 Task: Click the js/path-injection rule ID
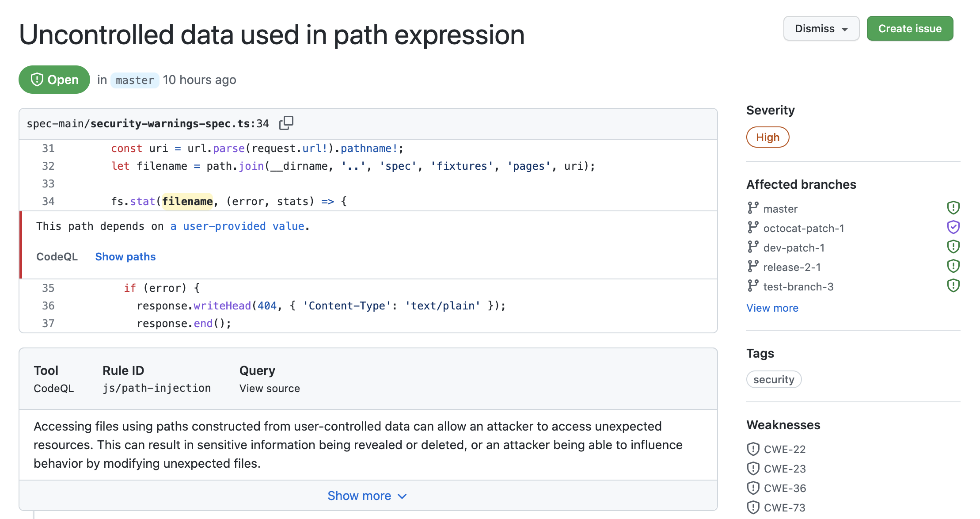157,388
